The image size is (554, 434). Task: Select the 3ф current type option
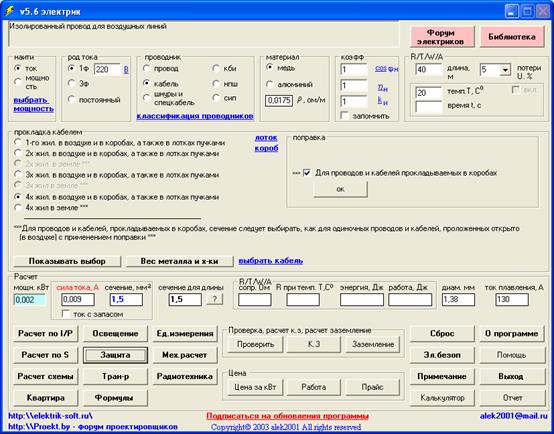coord(72,83)
